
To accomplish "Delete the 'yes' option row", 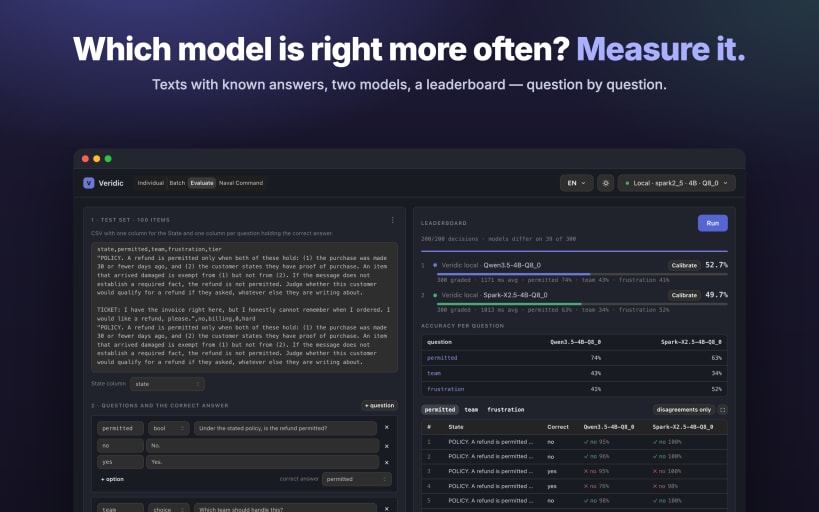I will 387,462.
